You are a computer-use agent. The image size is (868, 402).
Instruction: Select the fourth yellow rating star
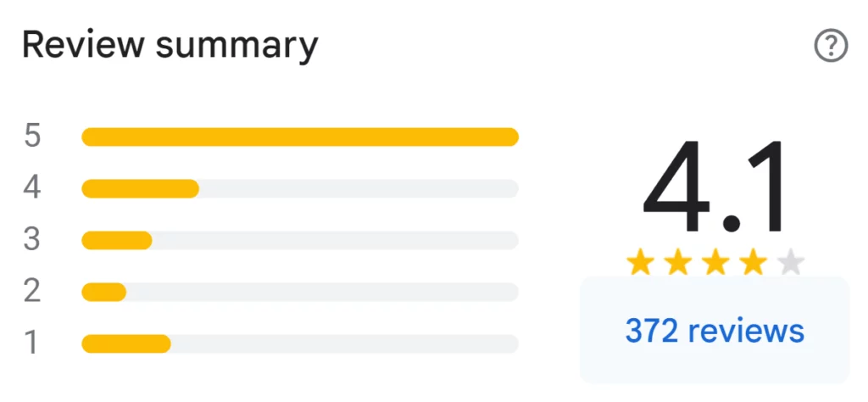coord(753,264)
